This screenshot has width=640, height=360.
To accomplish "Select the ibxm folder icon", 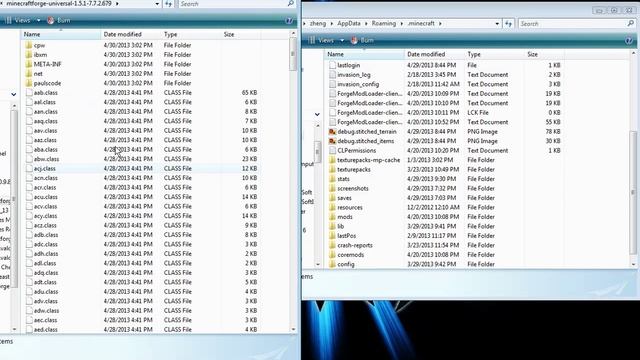I will pyautogui.click(x=29, y=55).
